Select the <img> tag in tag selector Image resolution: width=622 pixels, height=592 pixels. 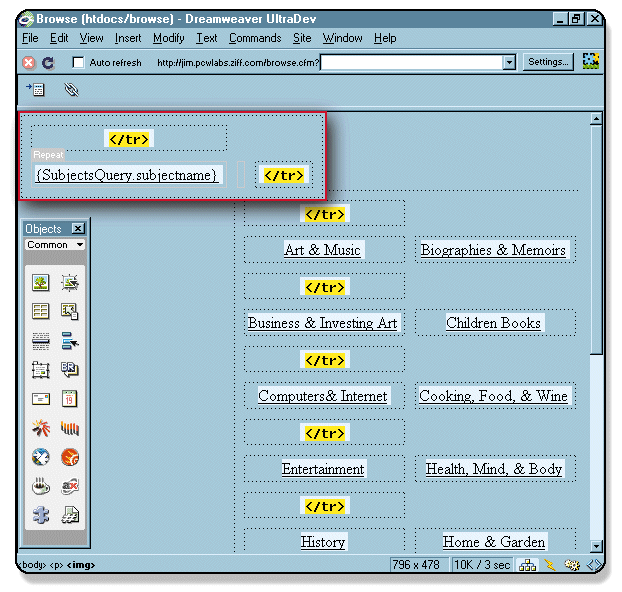pyautogui.click(x=81, y=565)
